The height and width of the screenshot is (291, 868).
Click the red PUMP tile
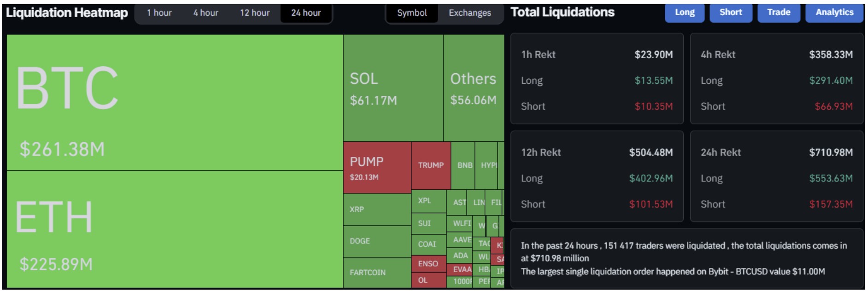click(x=376, y=168)
